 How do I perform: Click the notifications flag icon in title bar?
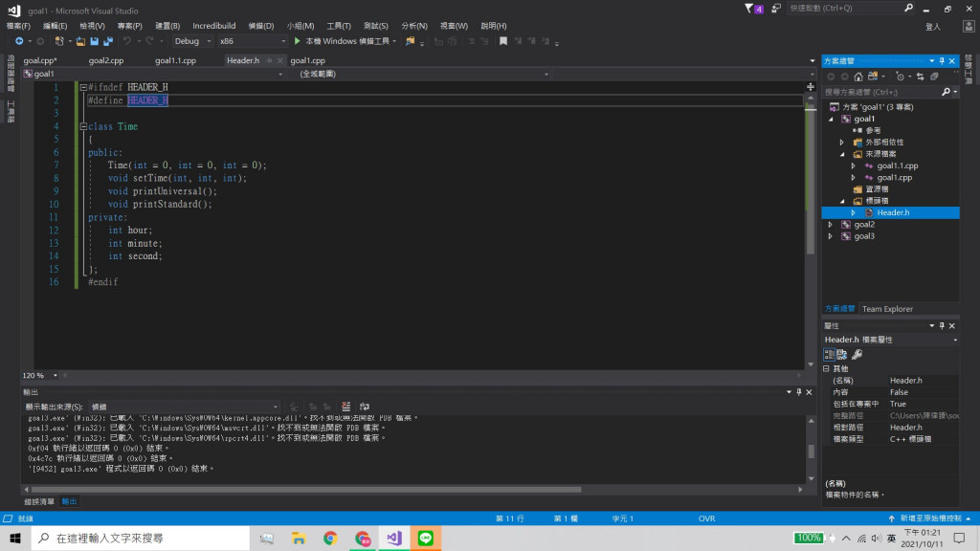pyautogui.click(x=754, y=9)
